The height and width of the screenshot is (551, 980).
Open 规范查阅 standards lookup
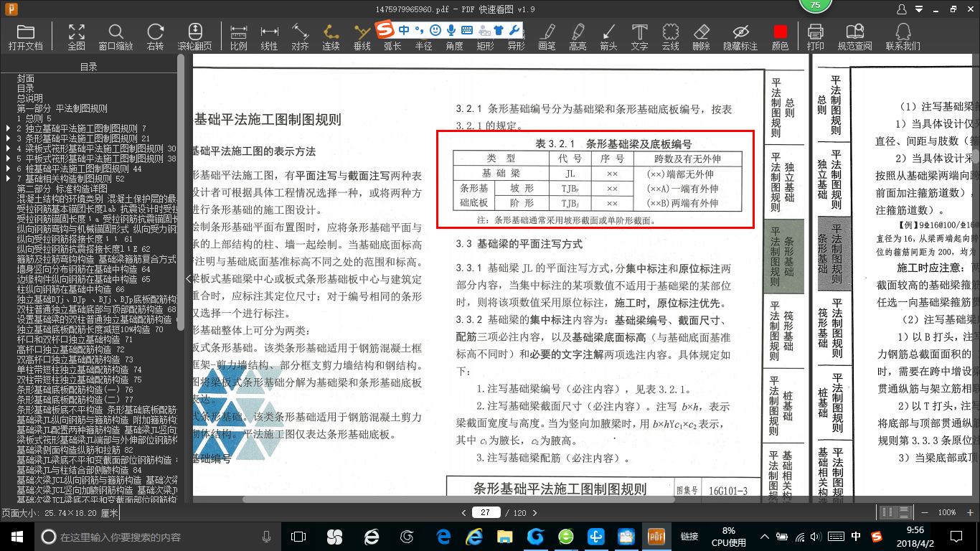tap(854, 37)
